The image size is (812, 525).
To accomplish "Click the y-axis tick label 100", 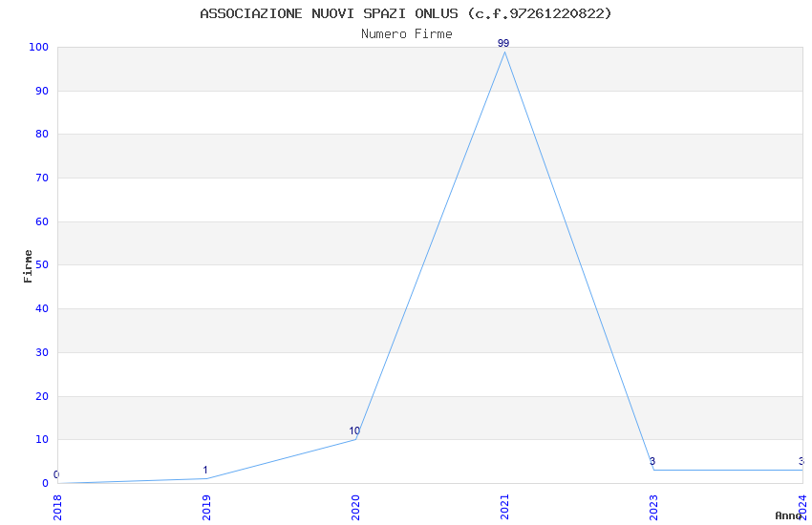I will point(38,47).
